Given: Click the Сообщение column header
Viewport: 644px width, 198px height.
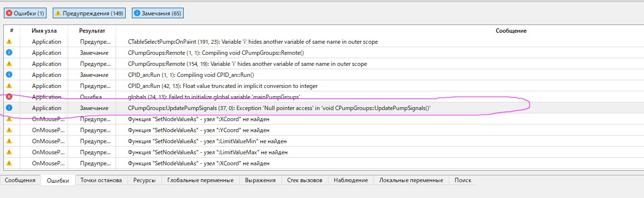Looking at the screenshot, I should point(511,31).
